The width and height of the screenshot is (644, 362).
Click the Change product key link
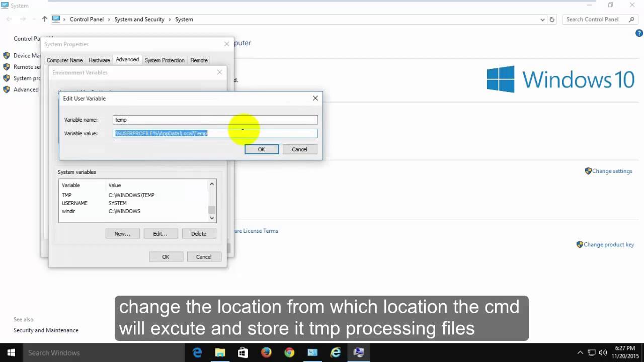[x=609, y=244]
